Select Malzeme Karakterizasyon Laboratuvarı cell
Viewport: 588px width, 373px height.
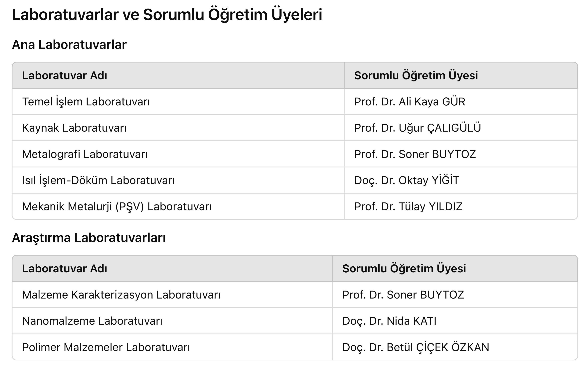coord(172,295)
